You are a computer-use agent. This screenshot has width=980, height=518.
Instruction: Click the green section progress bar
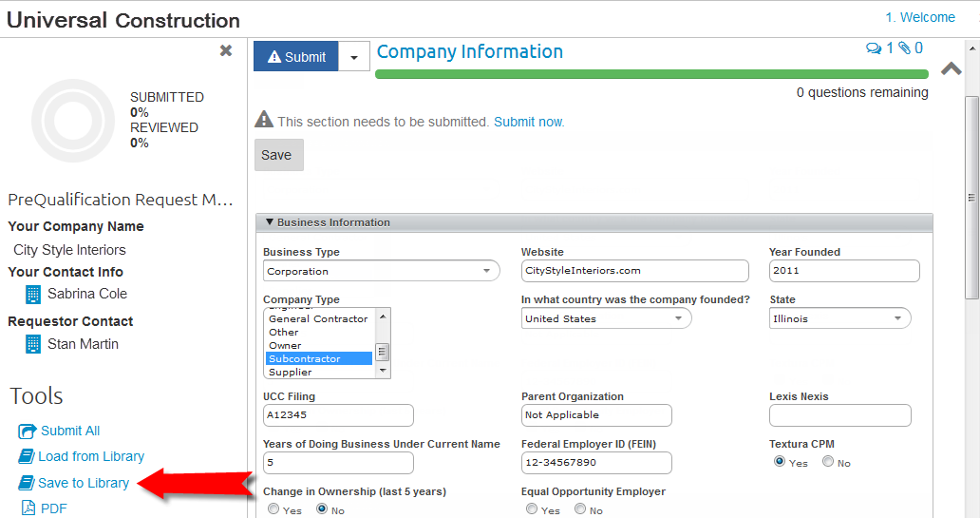coord(651,74)
